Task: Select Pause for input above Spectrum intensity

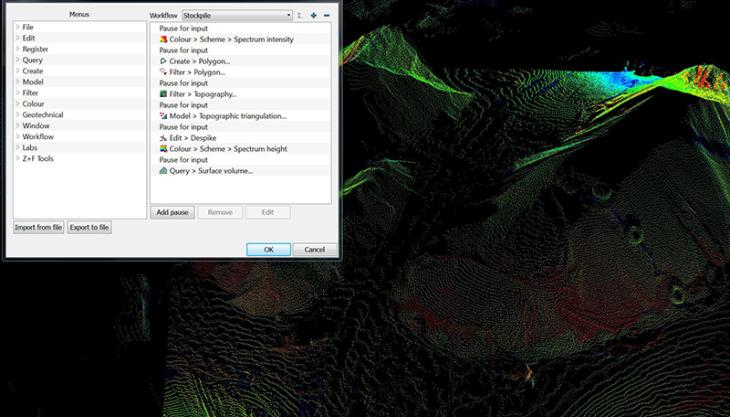Action: (183, 28)
